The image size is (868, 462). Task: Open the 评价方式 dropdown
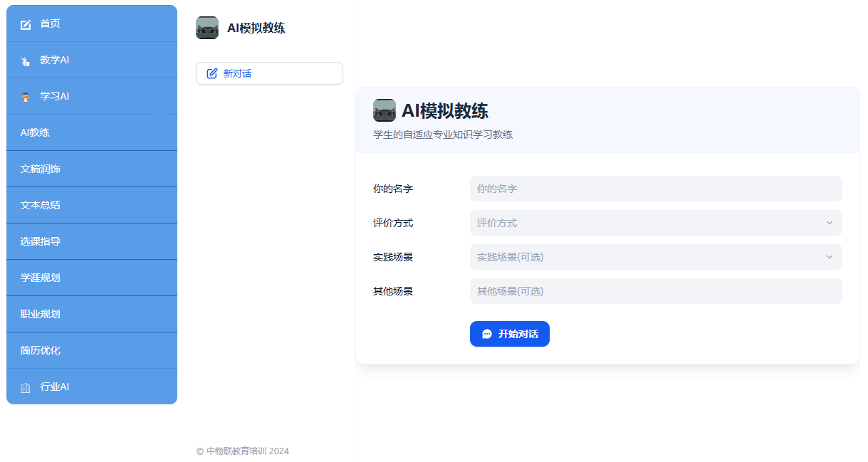[x=655, y=223]
